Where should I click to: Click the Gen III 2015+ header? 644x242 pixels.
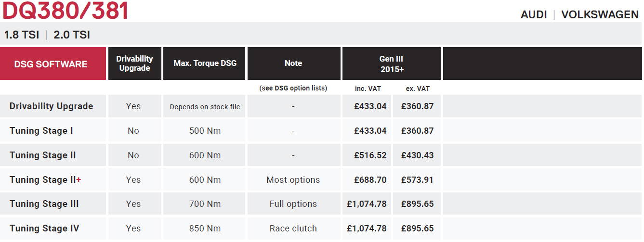(x=391, y=64)
